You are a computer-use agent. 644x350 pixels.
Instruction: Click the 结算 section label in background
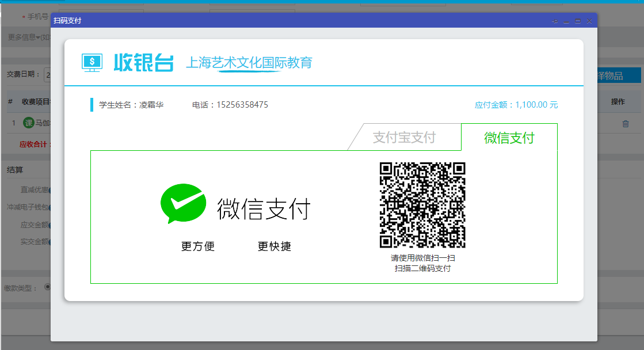pos(15,170)
